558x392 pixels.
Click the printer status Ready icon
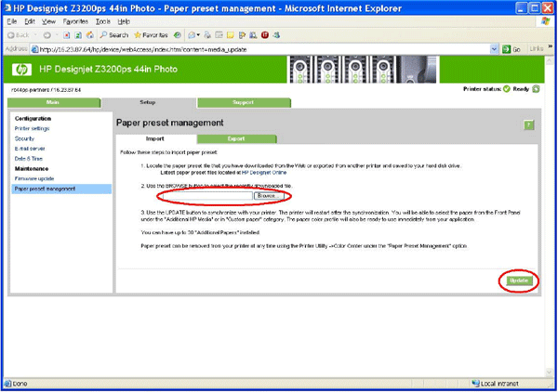507,90
